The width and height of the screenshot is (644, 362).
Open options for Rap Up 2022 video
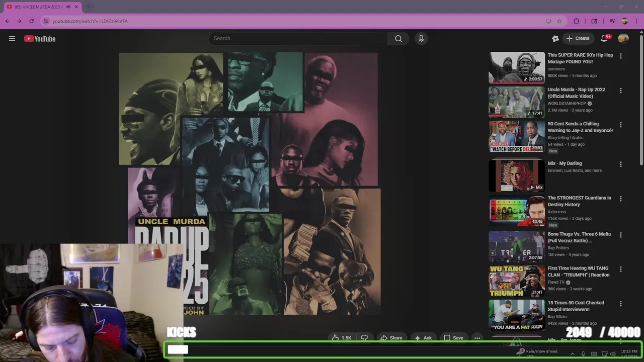[x=621, y=90]
